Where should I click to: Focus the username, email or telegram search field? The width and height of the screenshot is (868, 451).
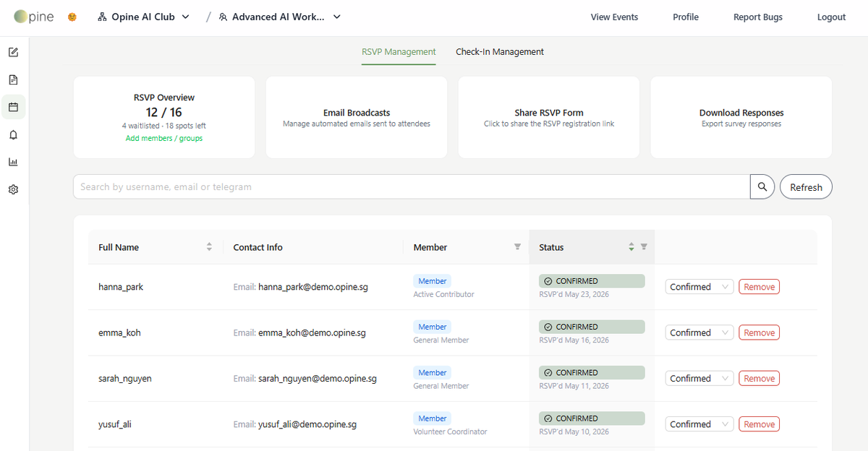pos(412,186)
